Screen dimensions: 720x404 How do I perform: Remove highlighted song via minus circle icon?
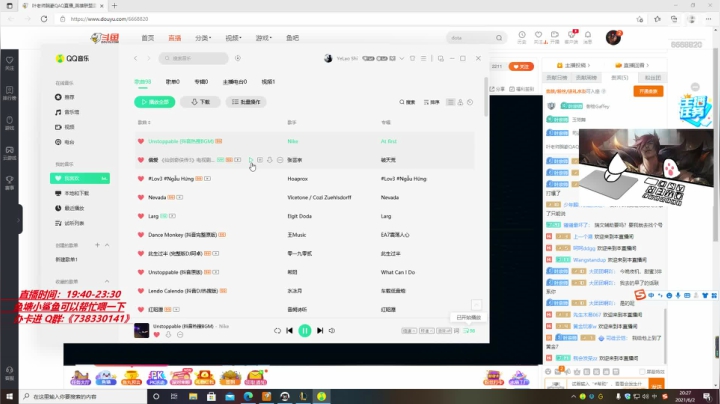pos(280,160)
